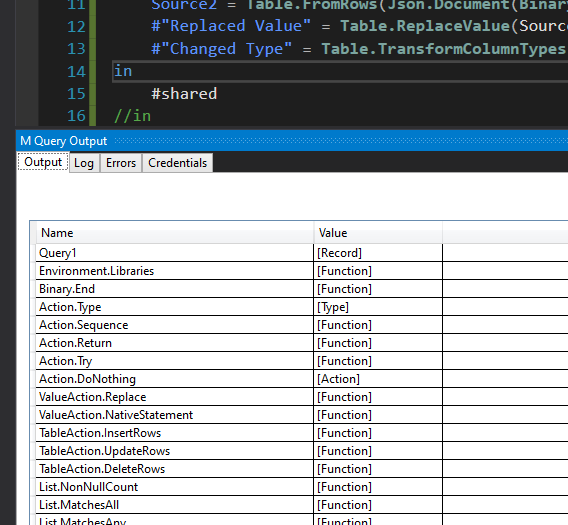Click Table.TransformColumnTypes in the code
This screenshot has width=568, height=525.
tap(444, 49)
